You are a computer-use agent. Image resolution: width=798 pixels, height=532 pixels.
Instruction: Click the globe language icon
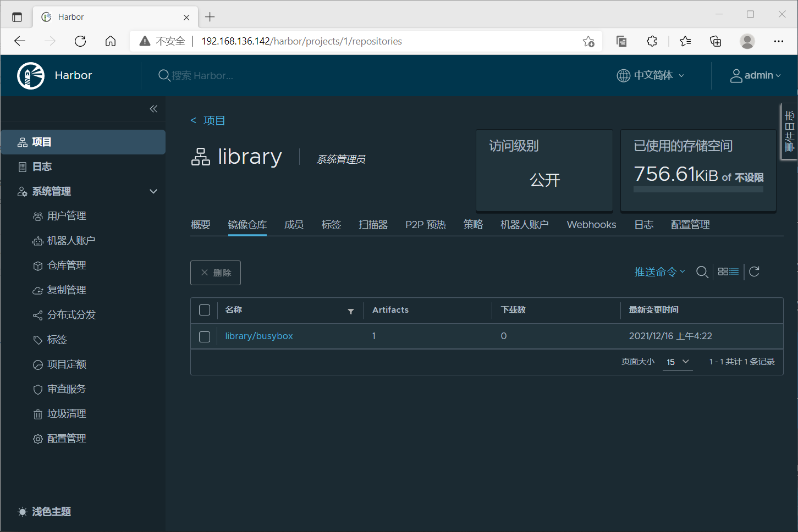(x=623, y=75)
